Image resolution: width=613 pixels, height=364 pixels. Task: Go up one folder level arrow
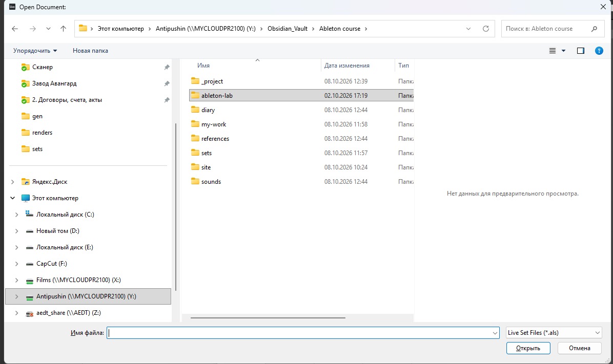pos(64,29)
